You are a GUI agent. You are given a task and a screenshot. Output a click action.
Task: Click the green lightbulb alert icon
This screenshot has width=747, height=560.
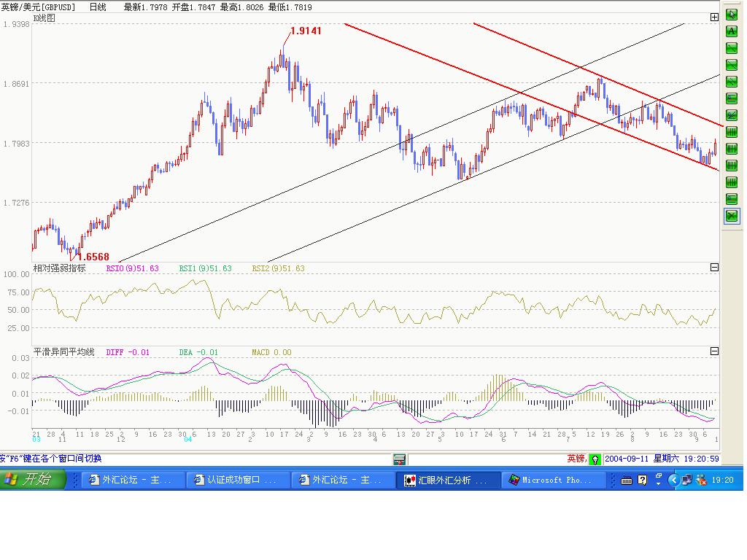(x=595, y=459)
